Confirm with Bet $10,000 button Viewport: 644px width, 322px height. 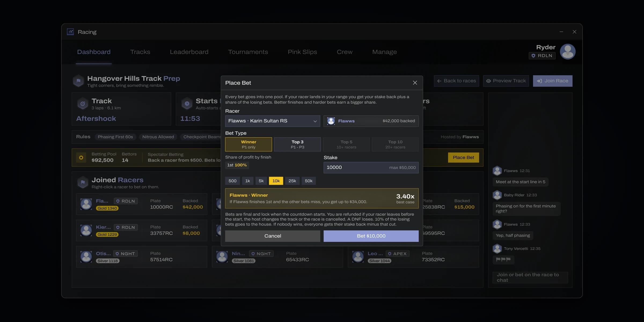(371, 236)
